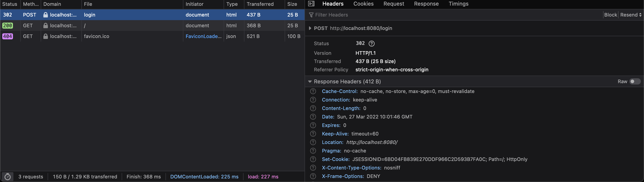Expand the POST request URL details
Viewport: 644px width, 182px height.
coord(310,28)
